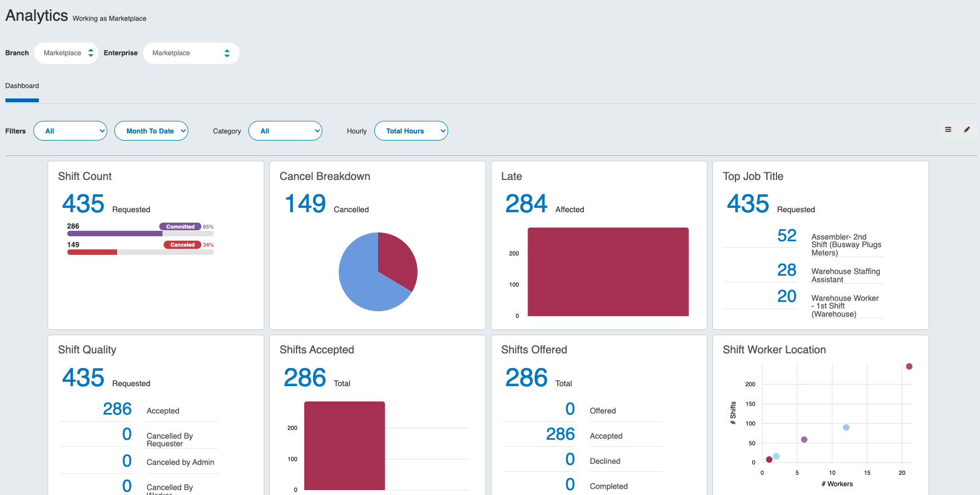
Task: Click the 149 Cancelled value
Action: click(x=305, y=203)
